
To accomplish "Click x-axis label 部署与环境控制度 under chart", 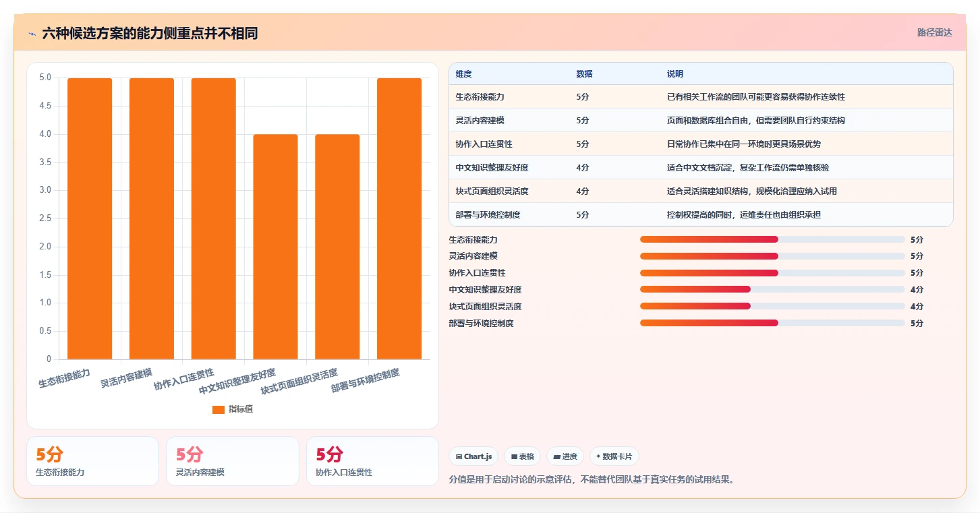I will point(365,382).
